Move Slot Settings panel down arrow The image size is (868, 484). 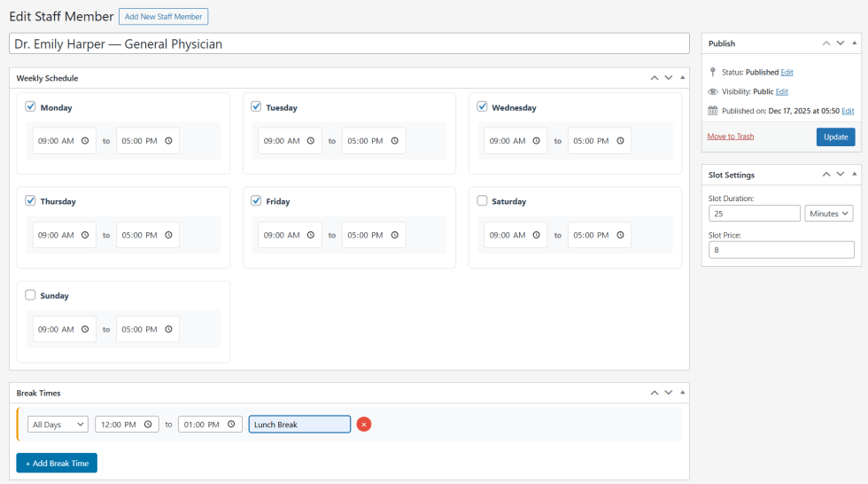pos(841,175)
